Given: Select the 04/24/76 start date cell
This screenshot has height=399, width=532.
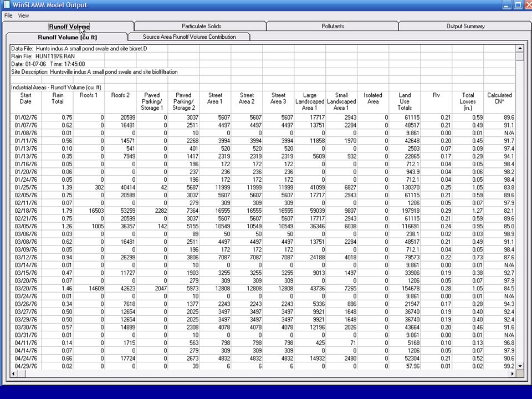Looking at the screenshot, I should [x=26, y=359].
